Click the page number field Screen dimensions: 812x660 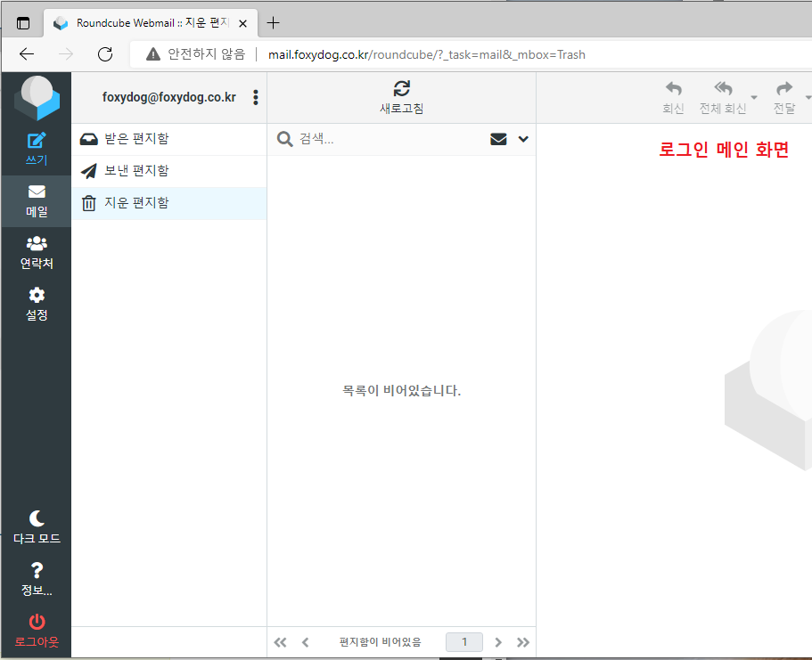coord(464,642)
